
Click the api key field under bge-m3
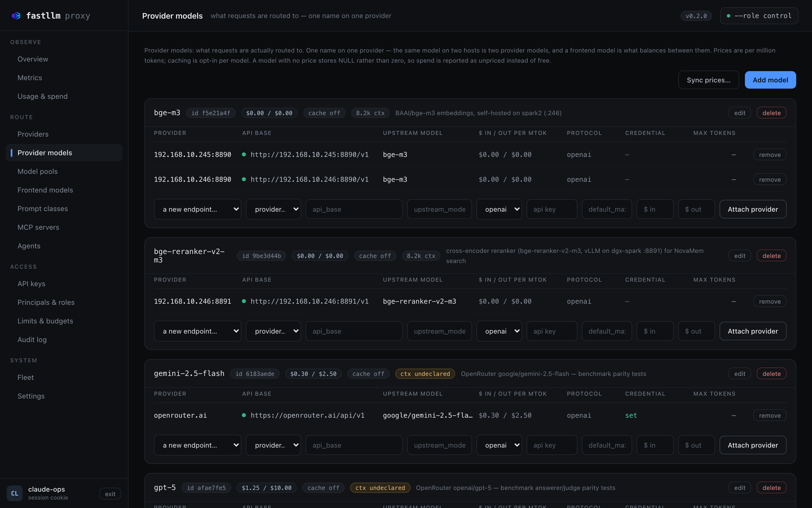pyautogui.click(x=551, y=209)
